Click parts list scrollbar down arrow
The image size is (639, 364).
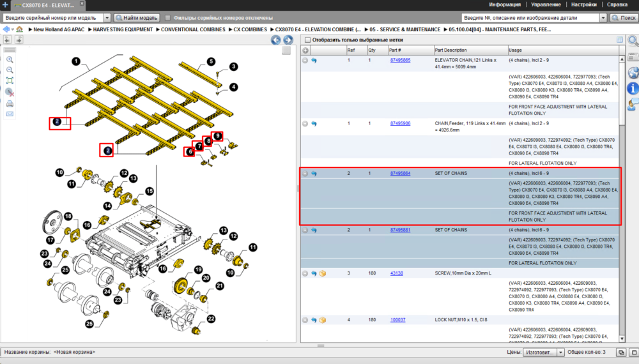(622, 338)
